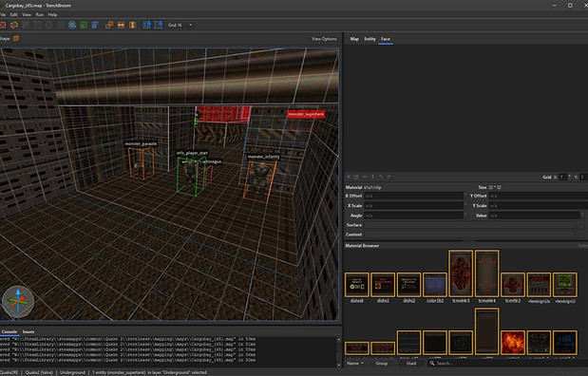Click rotate UV counter-clockwise icon
Viewport: 588px width, 376px height.
coord(381,177)
